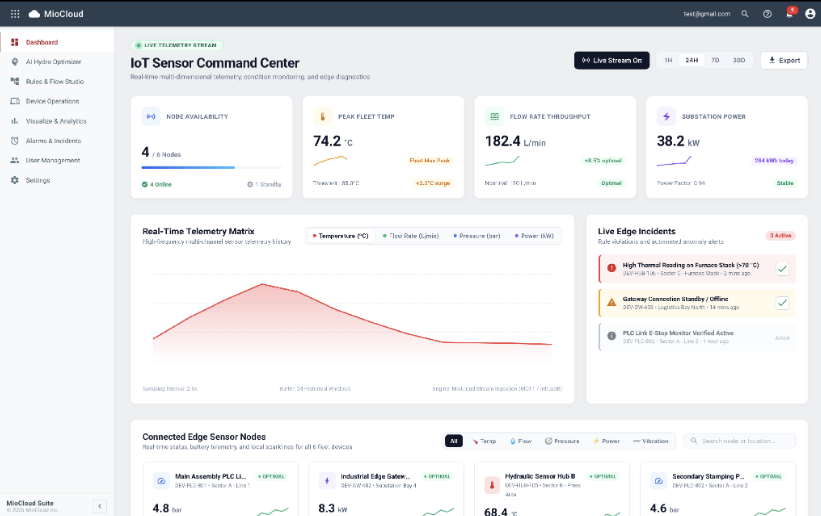Click the Main Assembly PLC gauge icon
Image resolution: width=821 pixels, height=516 pixels.
[x=161, y=480]
